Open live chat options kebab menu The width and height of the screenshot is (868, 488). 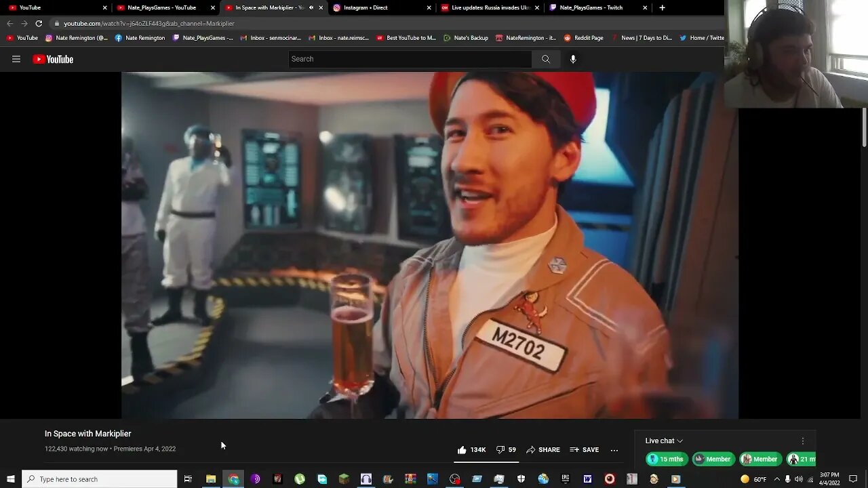pos(803,441)
